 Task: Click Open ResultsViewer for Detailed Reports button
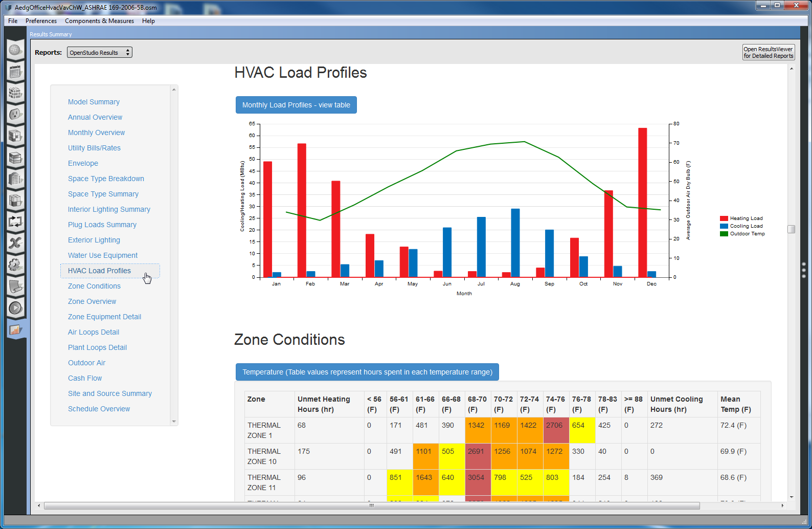tap(768, 53)
